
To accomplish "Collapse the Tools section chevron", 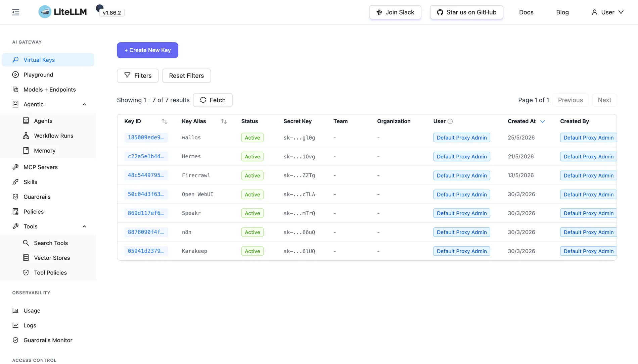I will [x=84, y=226].
